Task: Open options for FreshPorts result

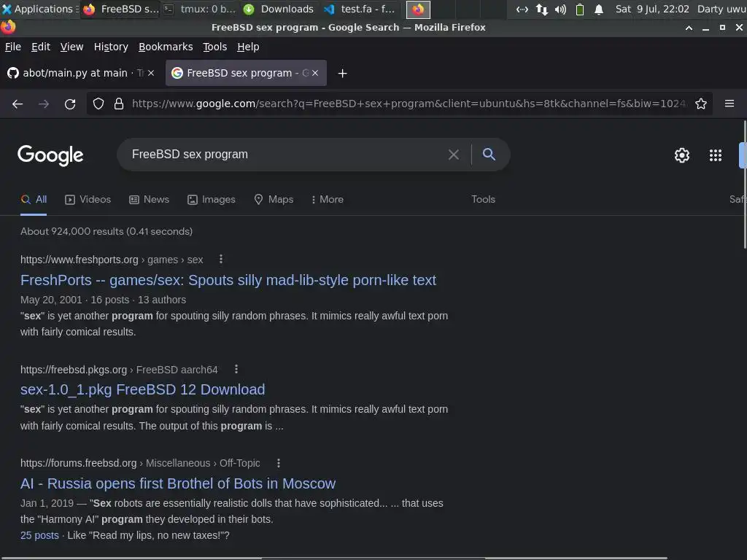Action: (x=220, y=259)
